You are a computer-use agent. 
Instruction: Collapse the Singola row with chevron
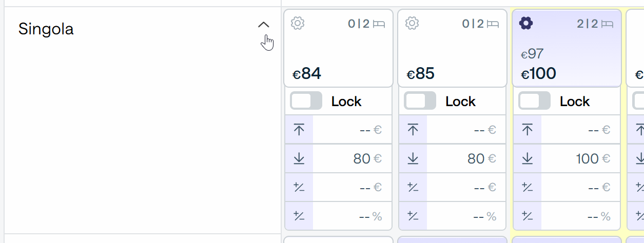pos(263,25)
